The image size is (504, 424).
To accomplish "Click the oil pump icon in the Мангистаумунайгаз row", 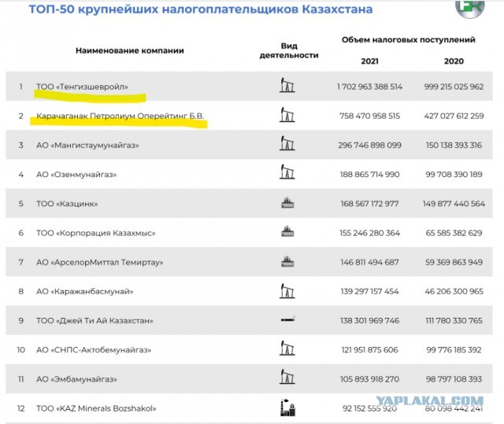I will [x=287, y=143].
